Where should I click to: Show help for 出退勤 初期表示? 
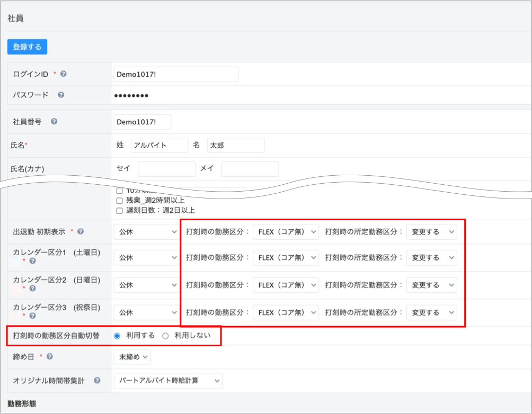[x=80, y=232]
